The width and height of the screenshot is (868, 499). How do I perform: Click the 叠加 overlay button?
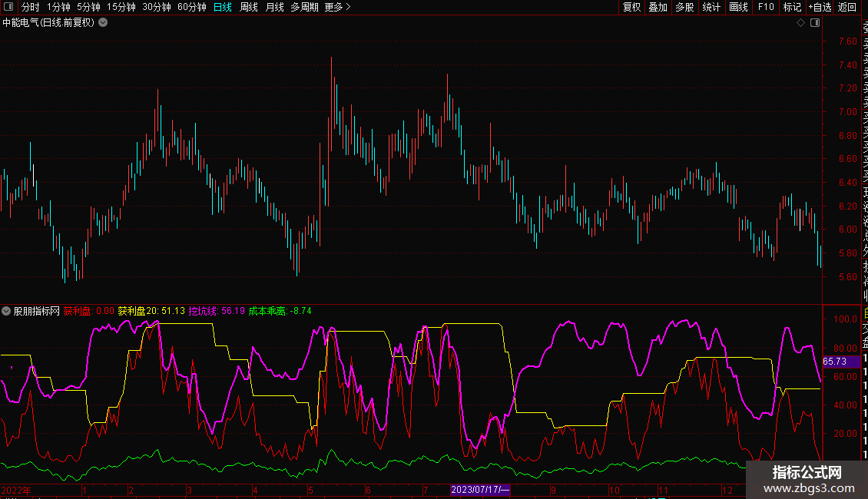coord(658,7)
